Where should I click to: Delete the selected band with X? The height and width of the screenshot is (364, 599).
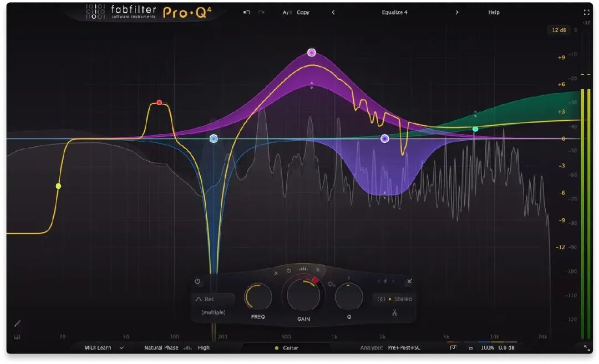[409, 281]
